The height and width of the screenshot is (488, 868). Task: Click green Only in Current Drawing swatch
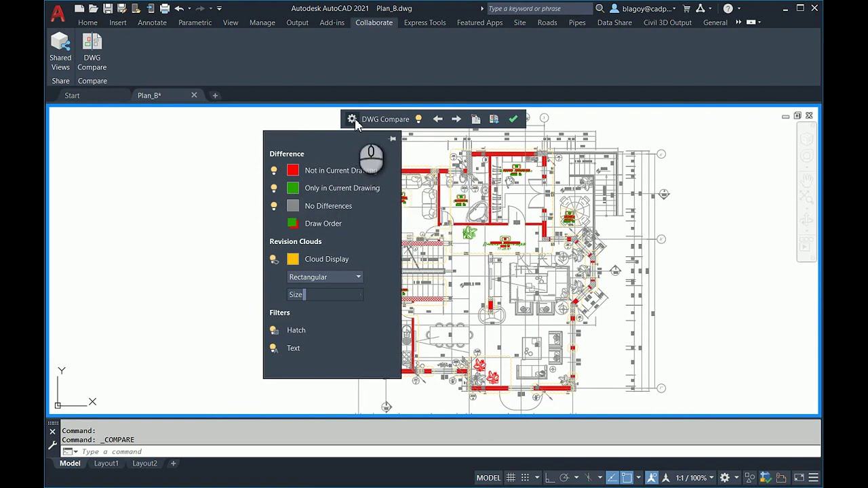tap(293, 188)
